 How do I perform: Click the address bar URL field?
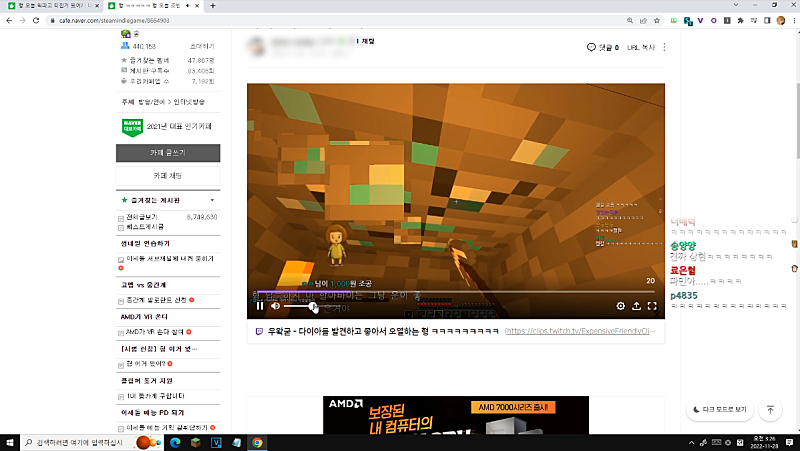coord(337,20)
